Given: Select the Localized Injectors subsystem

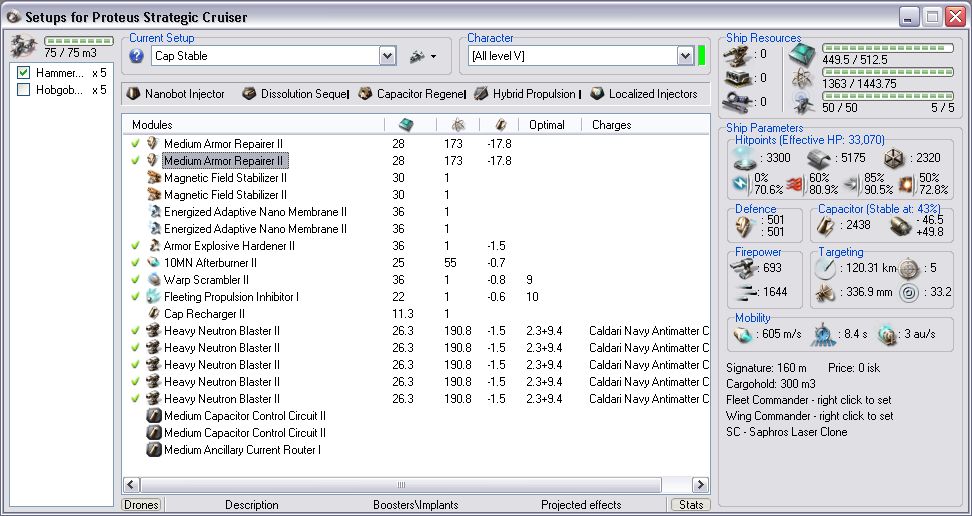Looking at the screenshot, I should 644,94.
